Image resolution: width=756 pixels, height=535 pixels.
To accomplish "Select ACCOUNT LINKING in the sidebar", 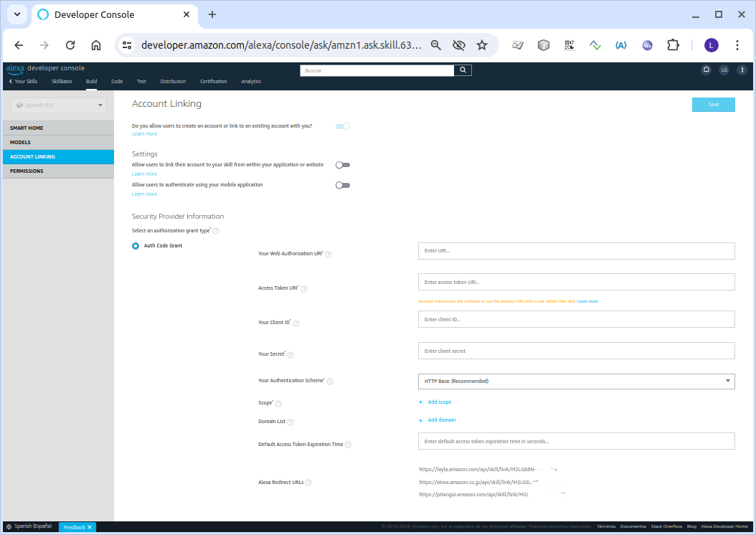I will point(58,156).
